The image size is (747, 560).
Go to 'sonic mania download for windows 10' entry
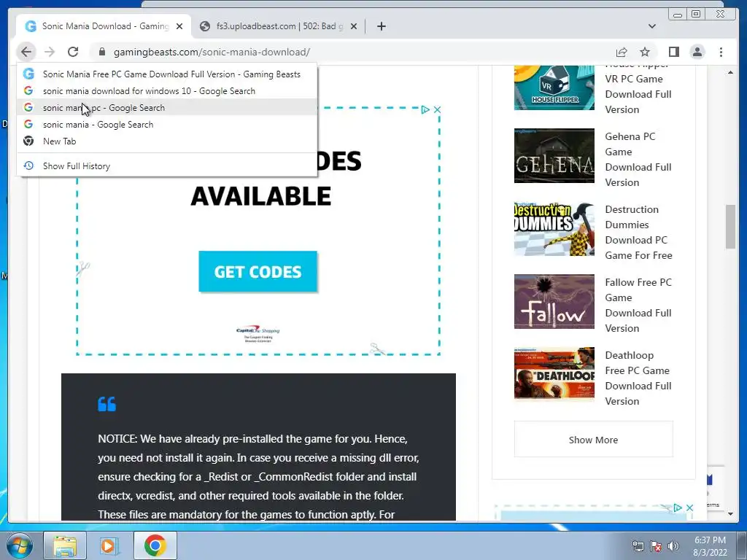pyautogui.click(x=167, y=91)
